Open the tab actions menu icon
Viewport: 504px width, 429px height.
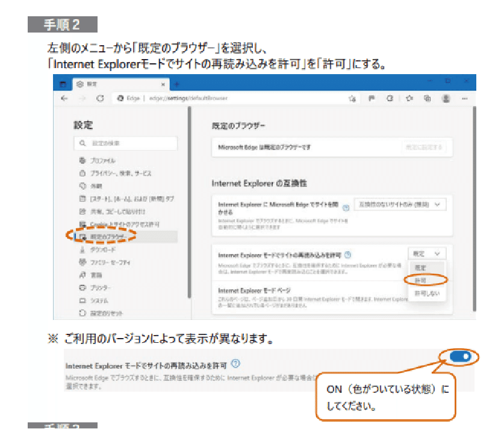point(63,84)
